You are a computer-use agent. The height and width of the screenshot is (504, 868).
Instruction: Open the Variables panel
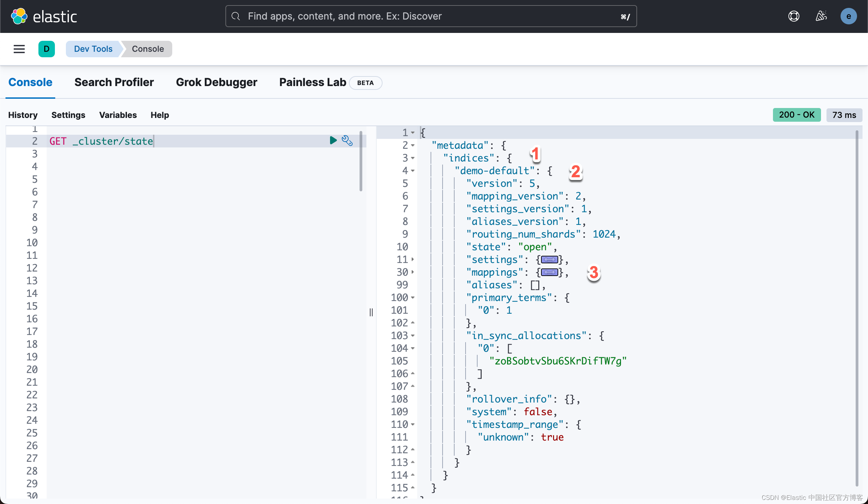(x=117, y=115)
